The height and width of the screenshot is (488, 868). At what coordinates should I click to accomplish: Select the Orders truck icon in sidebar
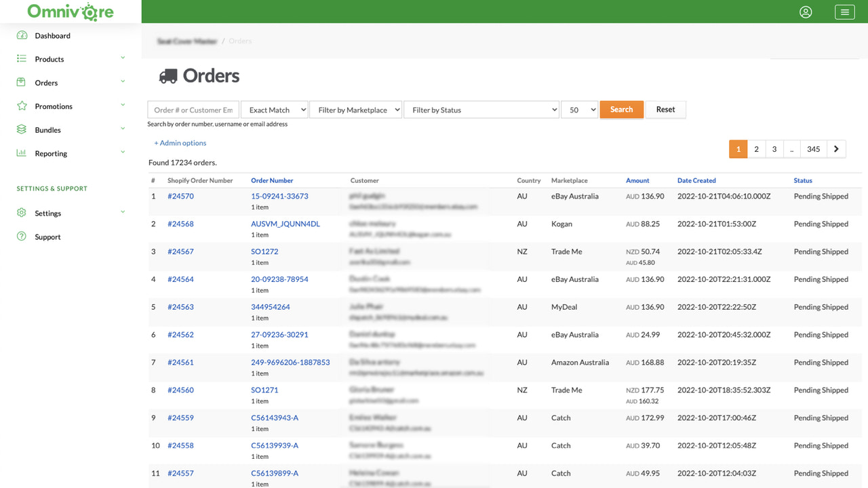click(22, 82)
